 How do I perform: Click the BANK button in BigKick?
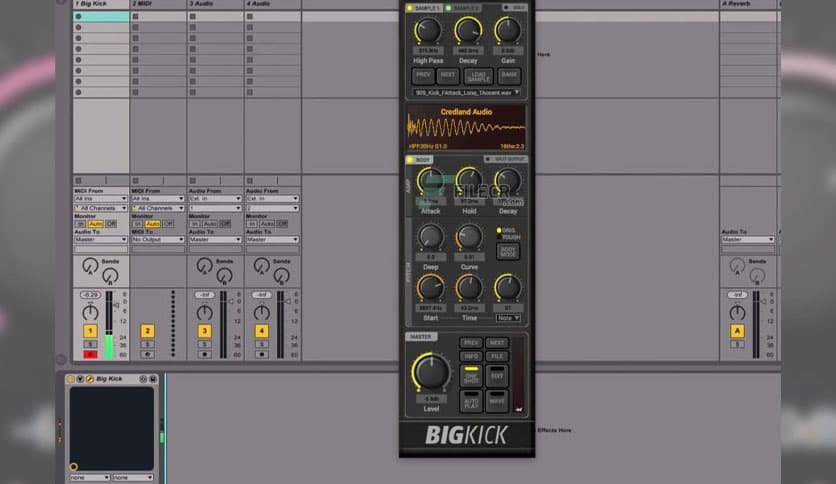point(509,76)
